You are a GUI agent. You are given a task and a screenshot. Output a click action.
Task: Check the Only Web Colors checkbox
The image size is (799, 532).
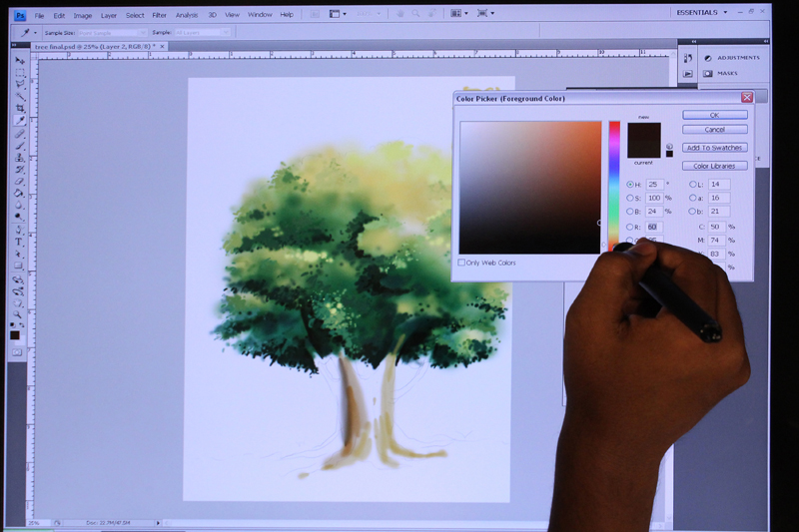[461, 263]
